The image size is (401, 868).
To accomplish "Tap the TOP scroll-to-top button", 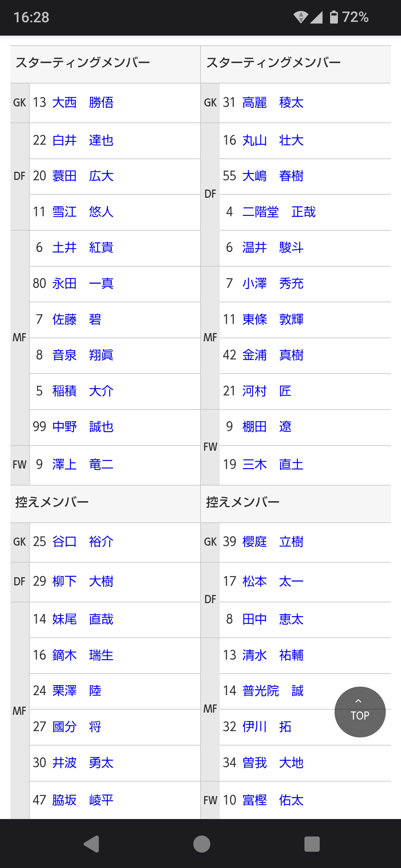I will 360,712.
